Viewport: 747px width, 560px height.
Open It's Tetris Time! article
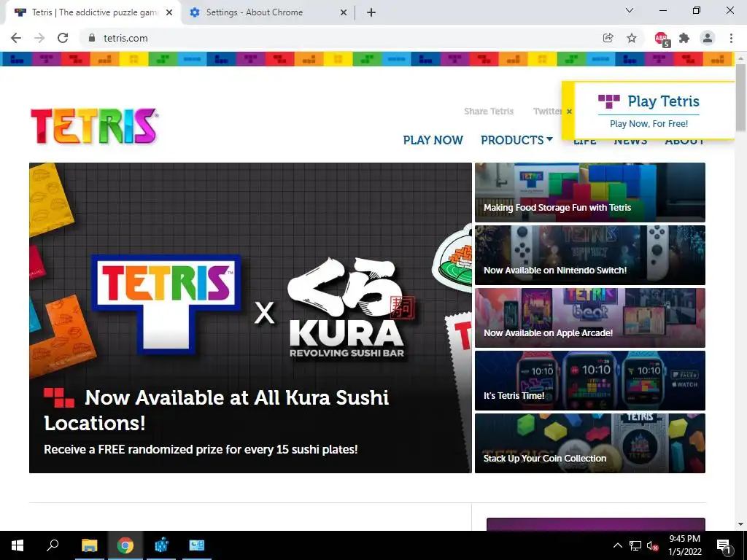[589, 381]
